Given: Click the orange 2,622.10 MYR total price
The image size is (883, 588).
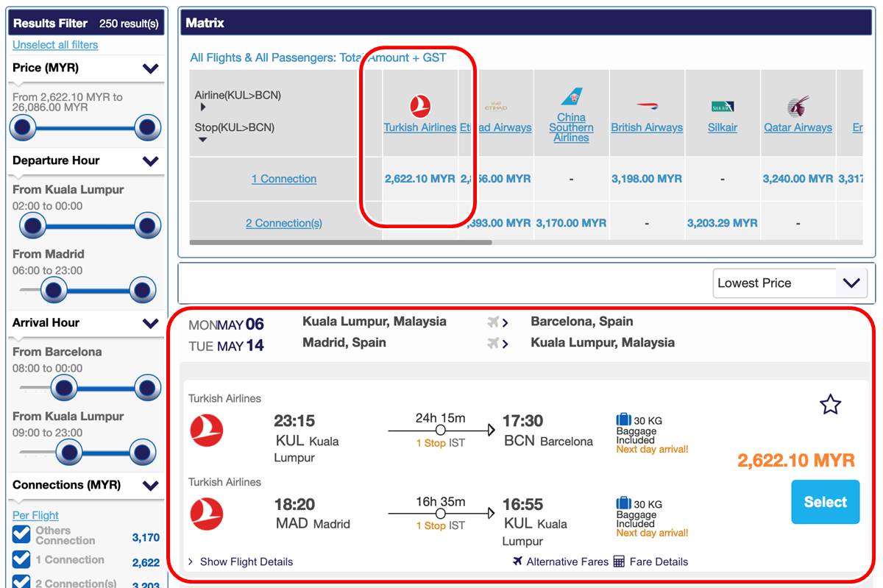Looking at the screenshot, I should click(x=796, y=461).
